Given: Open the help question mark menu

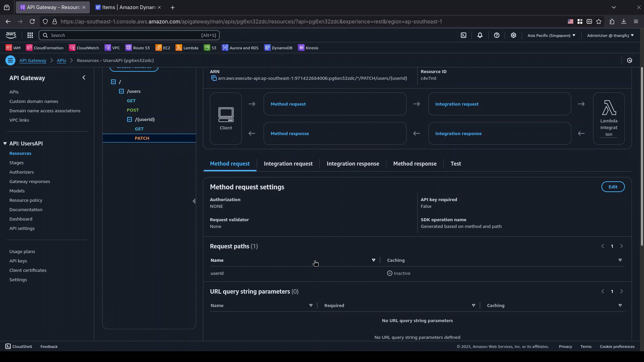Looking at the screenshot, I should [497, 35].
